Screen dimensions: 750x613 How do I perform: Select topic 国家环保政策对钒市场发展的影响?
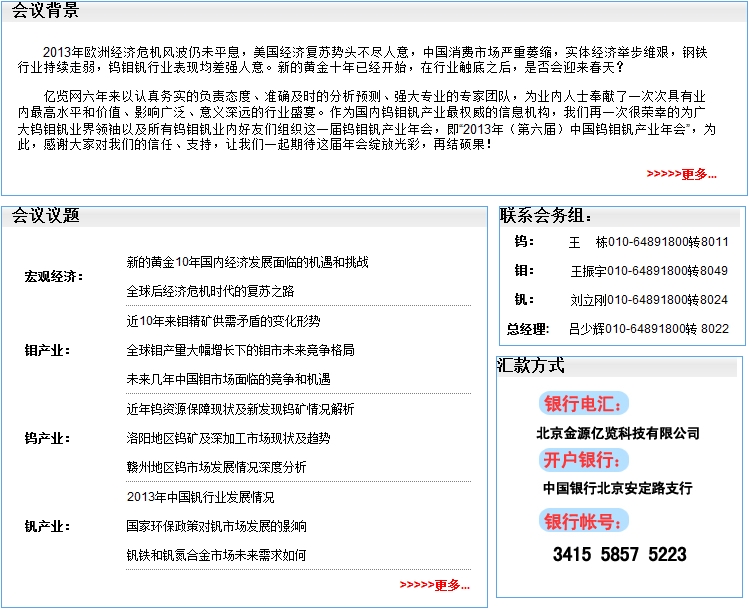pos(216,526)
